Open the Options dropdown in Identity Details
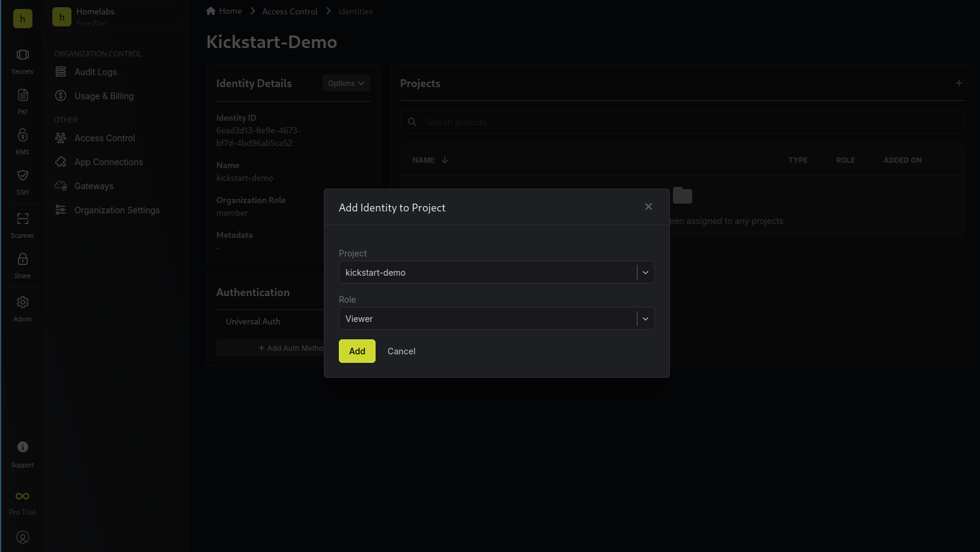 346,83
